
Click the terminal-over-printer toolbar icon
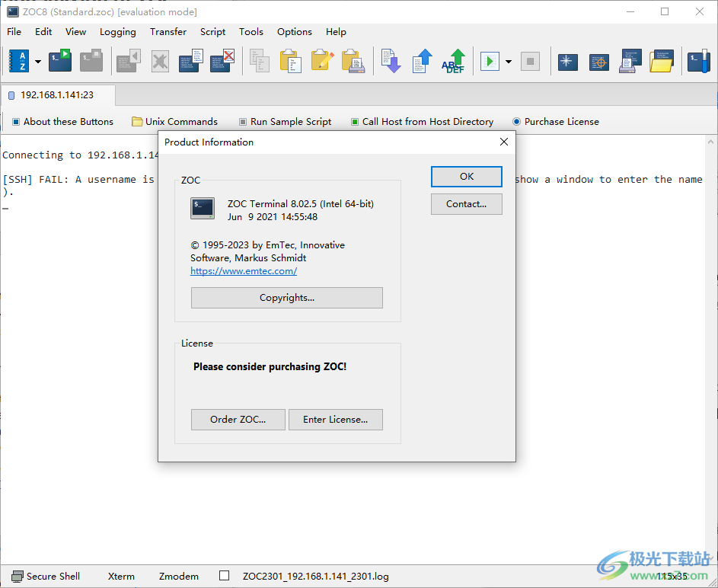pyautogui.click(x=630, y=61)
